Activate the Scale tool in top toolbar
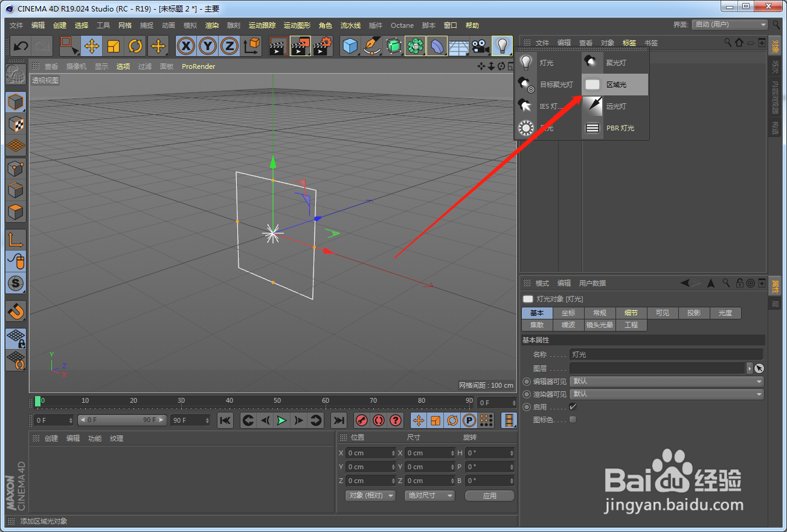 point(114,46)
